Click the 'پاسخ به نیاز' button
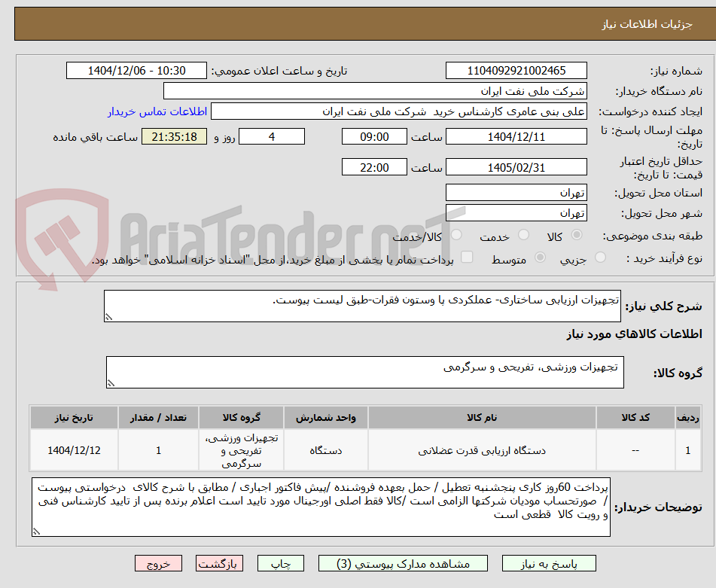This screenshot has height=588, width=716. (x=549, y=563)
